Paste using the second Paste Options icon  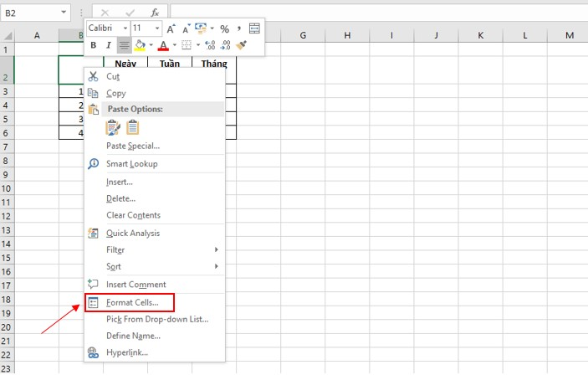132,127
